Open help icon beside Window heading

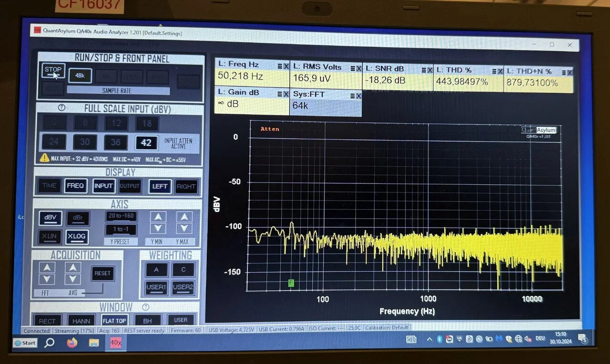146,307
